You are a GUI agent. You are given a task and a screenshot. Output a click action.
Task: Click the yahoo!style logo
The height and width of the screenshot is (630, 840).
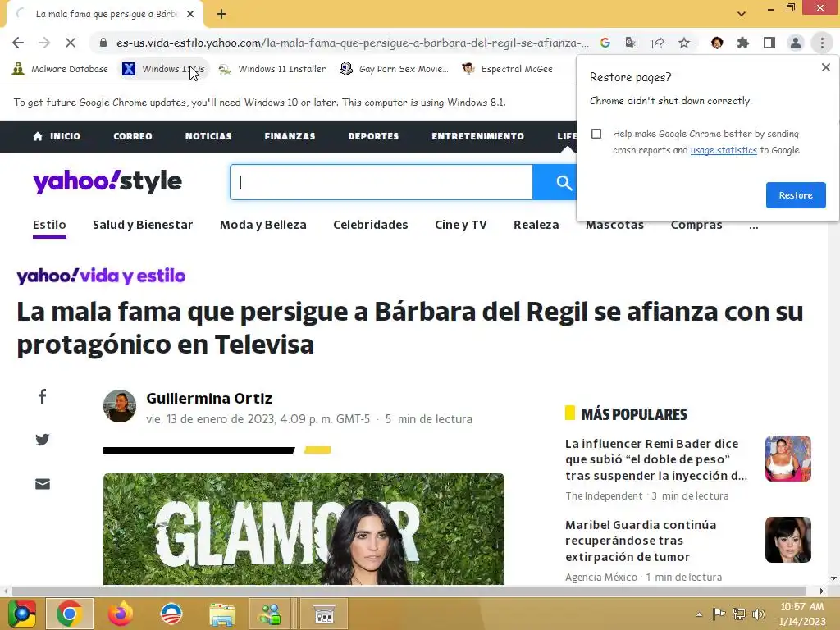pos(107,181)
